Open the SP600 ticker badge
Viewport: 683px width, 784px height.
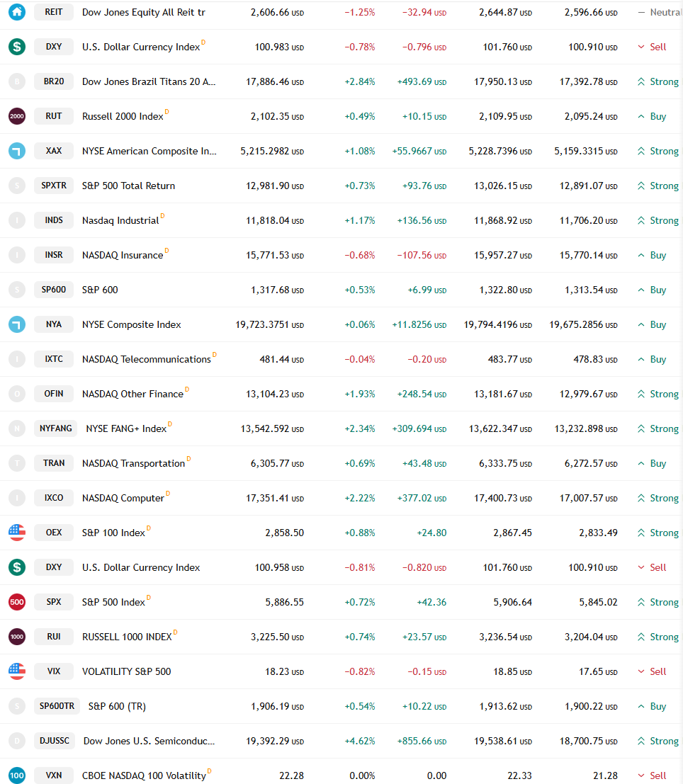click(x=54, y=290)
